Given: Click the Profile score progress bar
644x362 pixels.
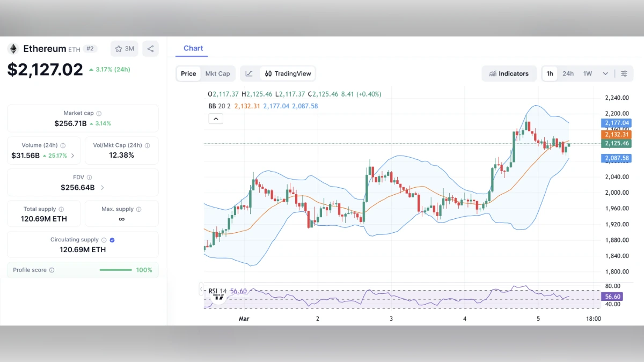Looking at the screenshot, I should pyautogui.click(x=115, y=270).
